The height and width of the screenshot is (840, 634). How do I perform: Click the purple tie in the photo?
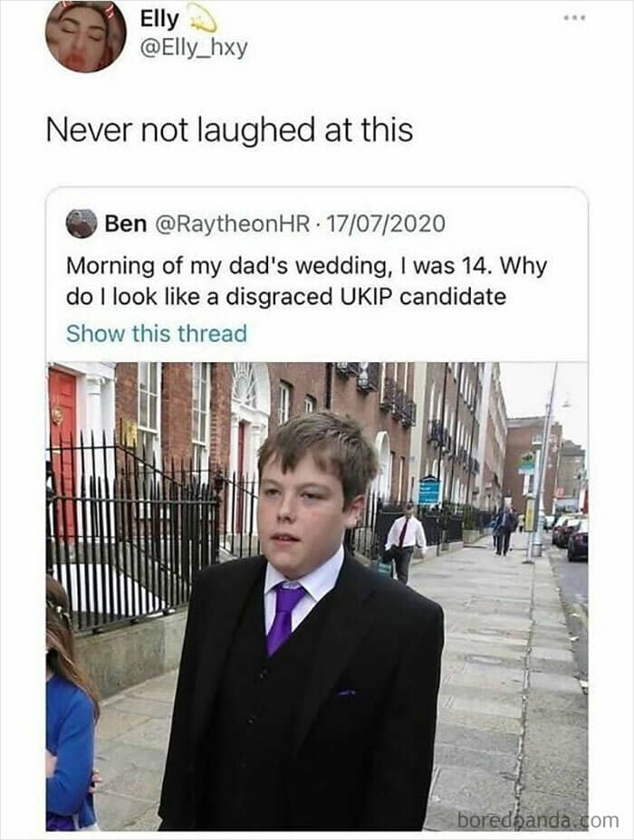point(284,617)
